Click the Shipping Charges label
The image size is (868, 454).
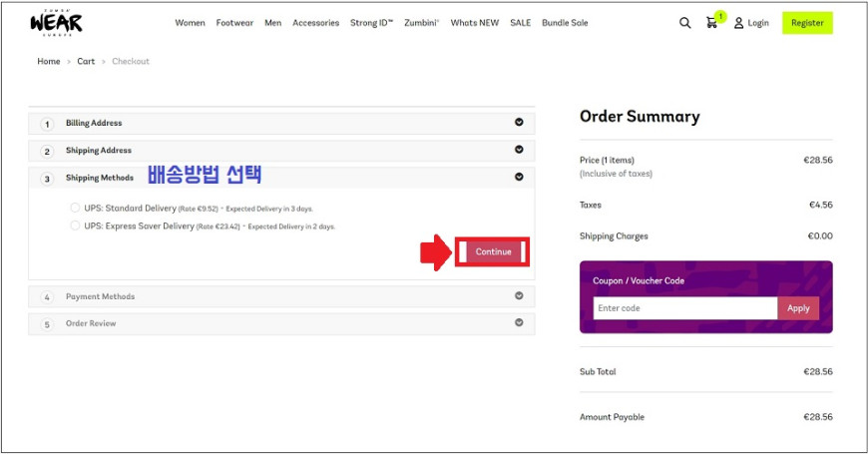(x=614, y=235)
